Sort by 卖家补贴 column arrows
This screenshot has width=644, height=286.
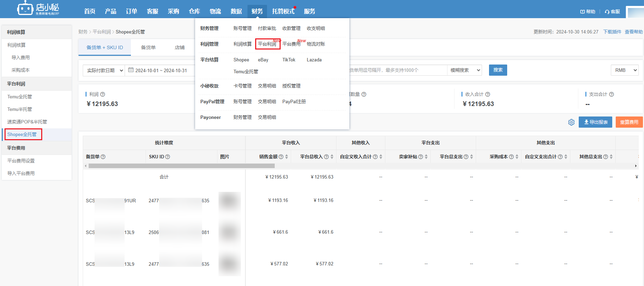[x=426, y=157]
